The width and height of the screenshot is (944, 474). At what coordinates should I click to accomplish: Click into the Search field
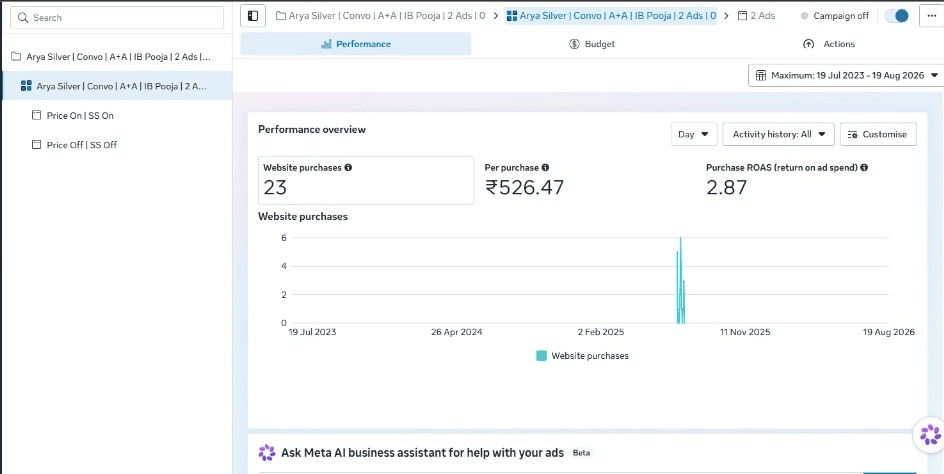[x=117, y=17]
